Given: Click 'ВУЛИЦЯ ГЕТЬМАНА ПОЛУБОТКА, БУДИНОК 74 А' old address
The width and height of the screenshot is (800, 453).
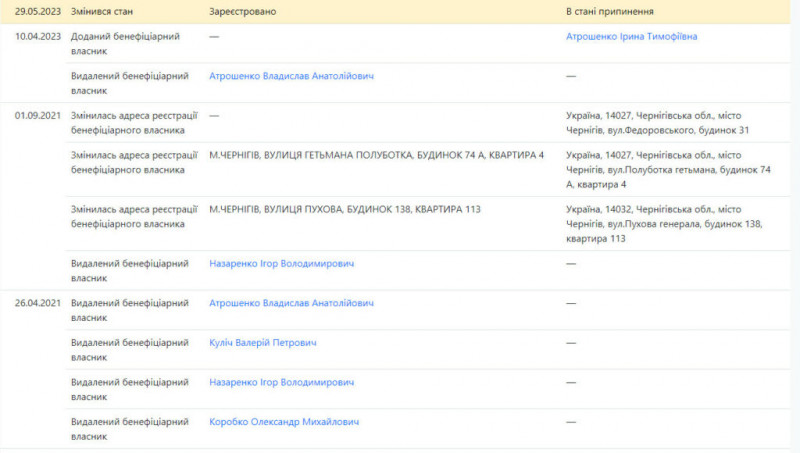Looking at the screenshot, I should pos(377,155).
